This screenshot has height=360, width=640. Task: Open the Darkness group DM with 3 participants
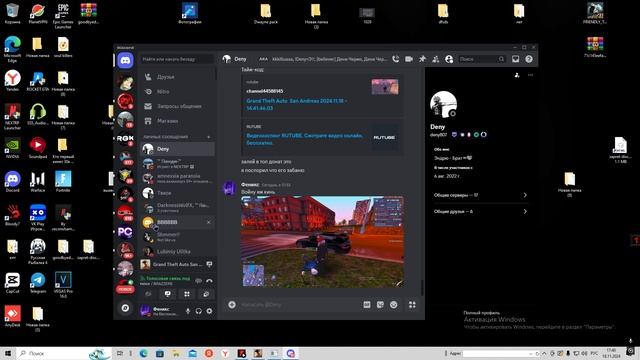coord(177,207)
